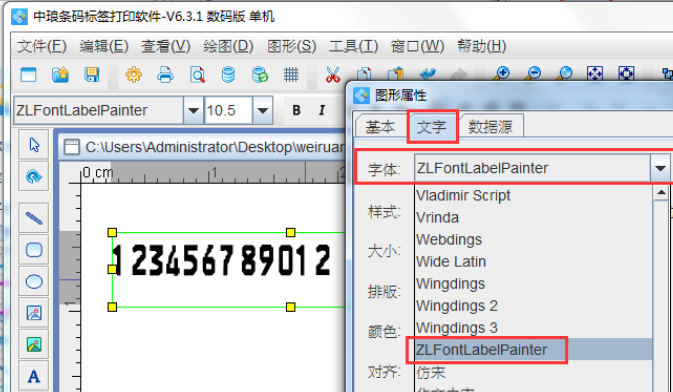
Task: Switch to the 数据源 tab
Action: [490, 127]
